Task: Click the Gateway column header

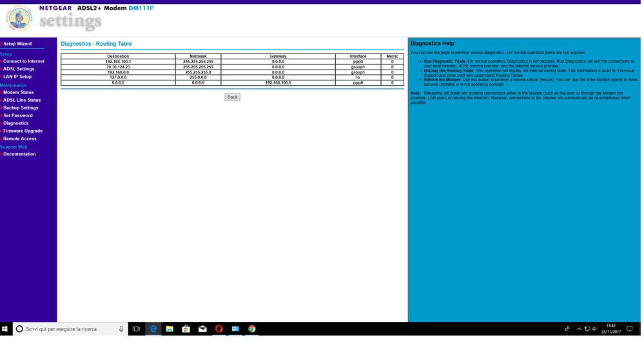Action: 278,56
